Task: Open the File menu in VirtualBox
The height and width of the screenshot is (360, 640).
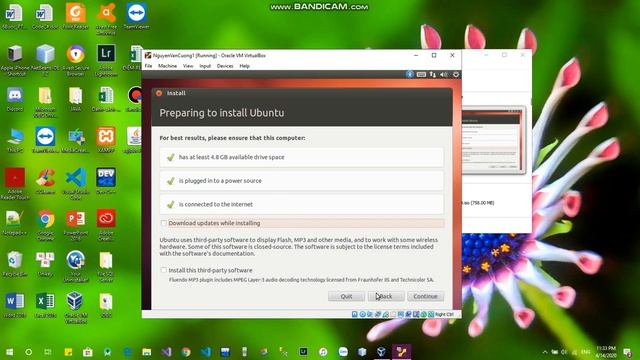Action: (x=148, y=66)
